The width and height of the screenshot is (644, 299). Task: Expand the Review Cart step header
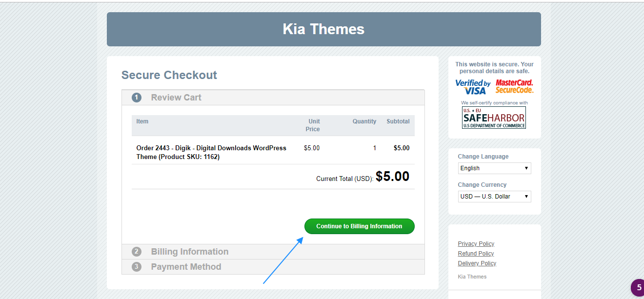[x=273, y=98]
